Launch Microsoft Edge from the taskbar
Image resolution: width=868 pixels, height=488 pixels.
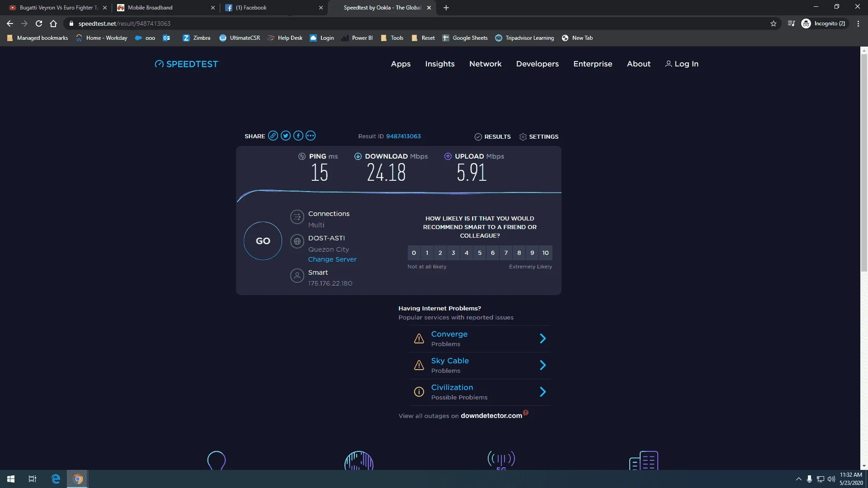pyautogui.click(x=56, y=479)
